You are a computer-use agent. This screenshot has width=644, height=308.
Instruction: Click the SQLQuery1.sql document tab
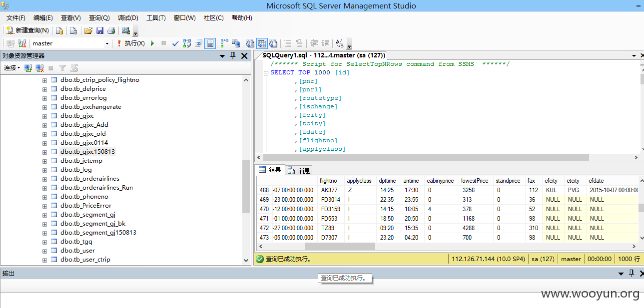click(324, 55)
